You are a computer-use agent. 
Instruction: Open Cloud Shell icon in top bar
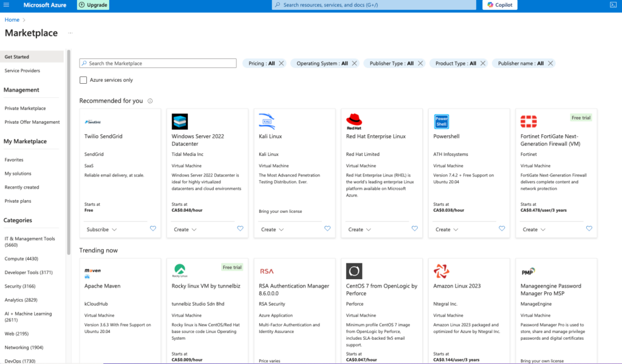tap(613, 5)
